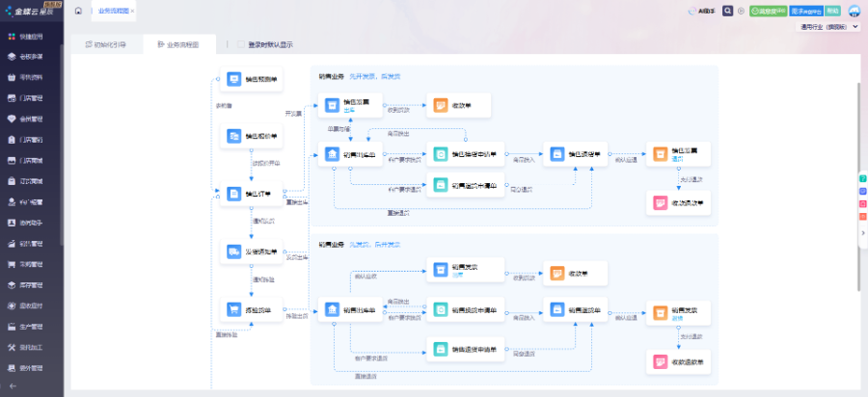868x397 pixels.
Task: Open the 销售订单 flow node icon
Action: [x=234, y=194]
